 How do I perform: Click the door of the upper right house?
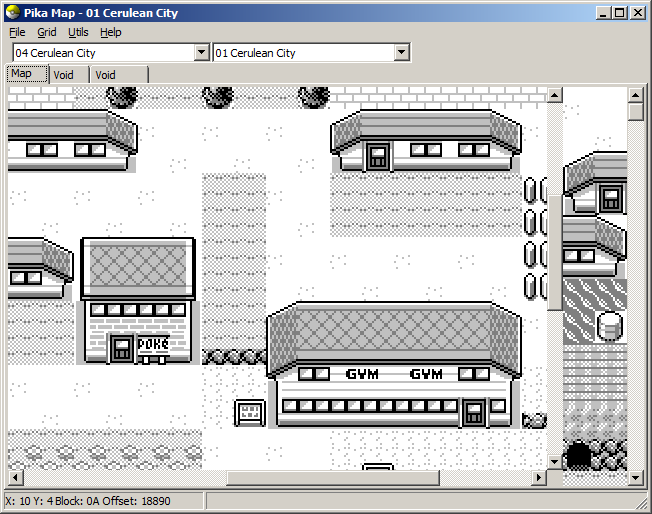(378, 156)
